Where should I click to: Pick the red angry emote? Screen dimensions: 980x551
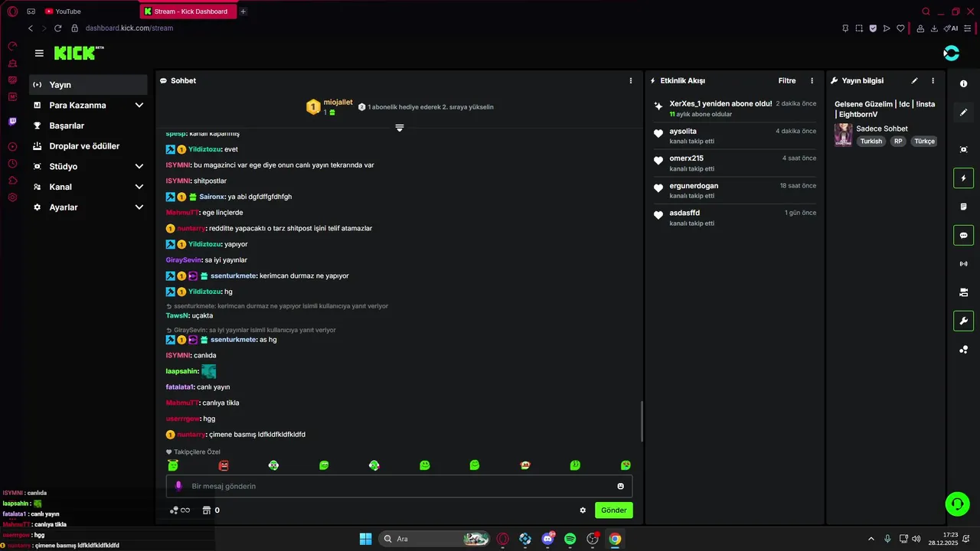click(x=224, y=465)
